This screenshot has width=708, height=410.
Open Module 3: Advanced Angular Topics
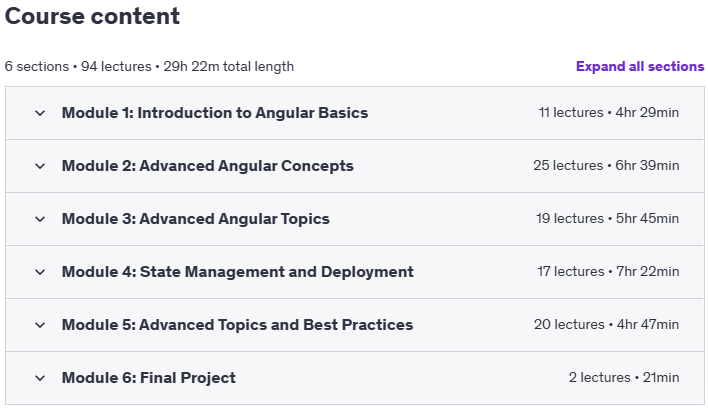(196, 219)
